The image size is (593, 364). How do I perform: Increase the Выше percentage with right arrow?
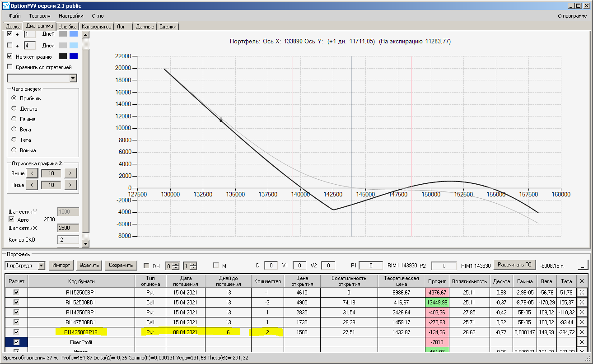[70, 173]
